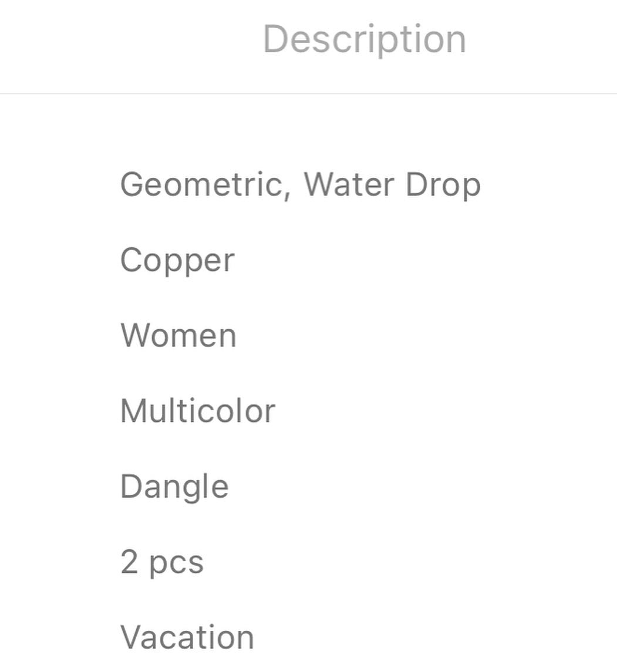Click the word Water in the first row
The width and height of the screenshot is (617, 672).
click(x=349, y=185)
